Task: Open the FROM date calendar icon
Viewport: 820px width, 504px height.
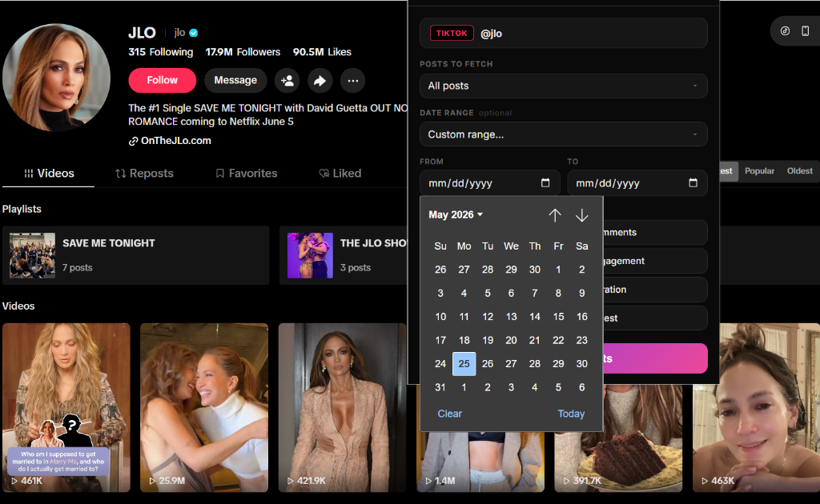Action: (x=545, y=182)
